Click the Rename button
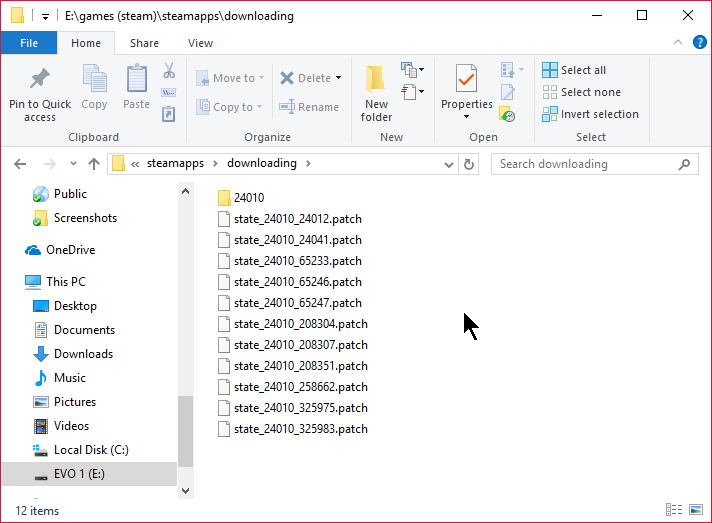This screenshot has height=523, width=712. 309,107
